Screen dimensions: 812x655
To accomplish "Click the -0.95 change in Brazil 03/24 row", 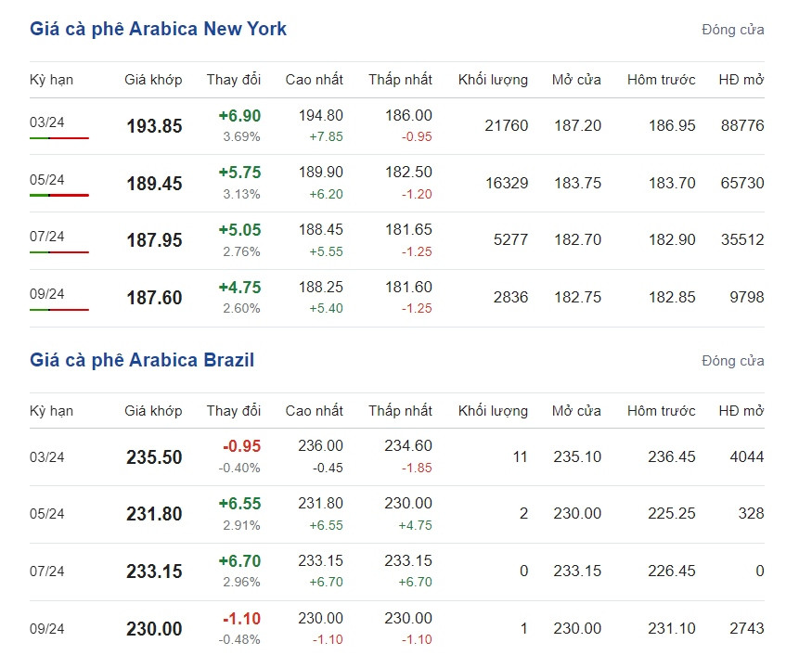I will click(241, 446).
